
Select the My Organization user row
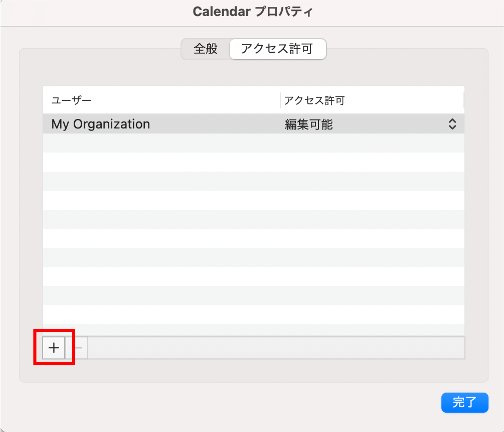point(254,124)
